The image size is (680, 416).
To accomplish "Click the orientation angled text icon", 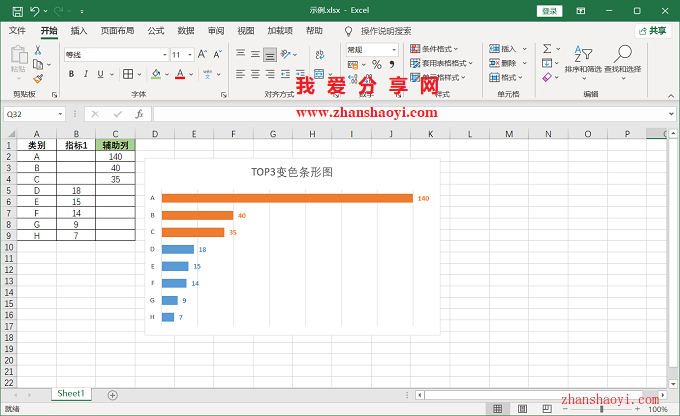I will (x=285, y=54).
